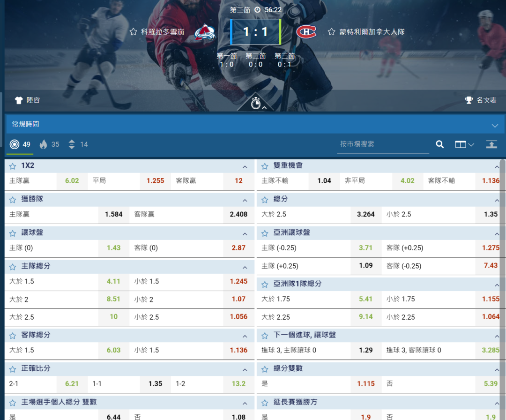Collapse the 主場選手個人總分 雙數 chevron

click(x=245, y=404)
